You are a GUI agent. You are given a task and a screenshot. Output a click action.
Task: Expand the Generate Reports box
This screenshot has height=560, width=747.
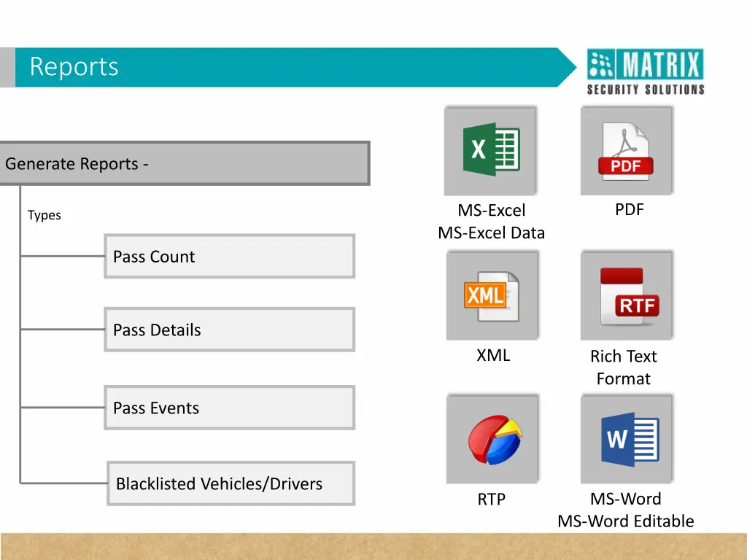(x=185, y=163)
